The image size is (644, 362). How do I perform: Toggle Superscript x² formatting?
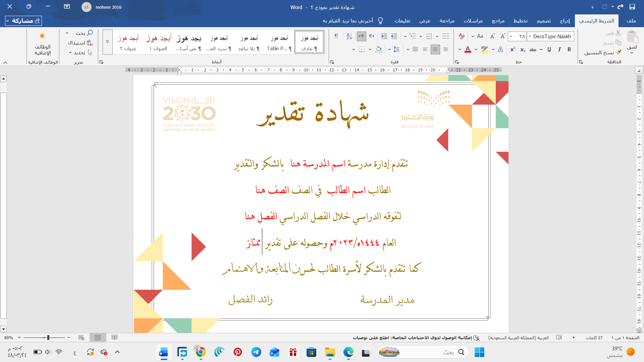click(513, 49)
